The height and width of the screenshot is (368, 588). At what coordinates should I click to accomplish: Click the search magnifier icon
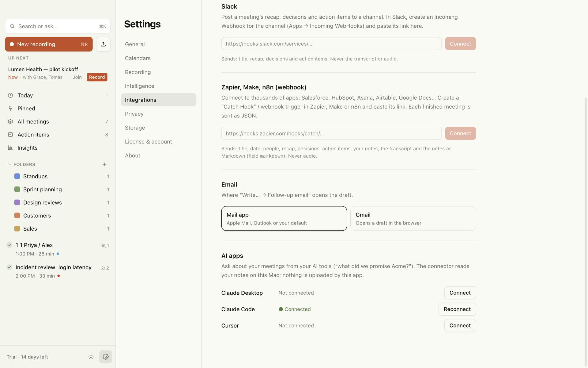point(12,26)
